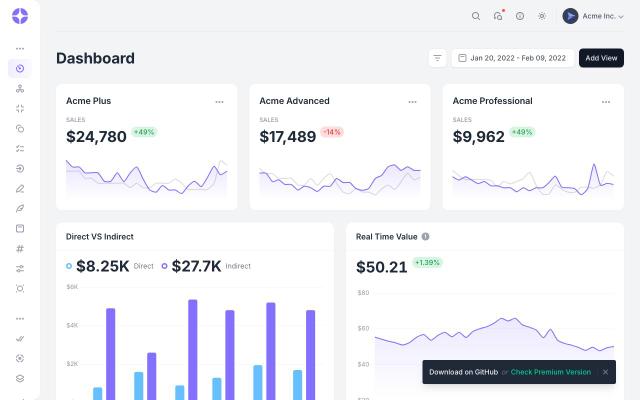Screen dimensions: 640x400
Task: Click the Acme Advanced sparkline chart
Action: (x=340, y=180)
